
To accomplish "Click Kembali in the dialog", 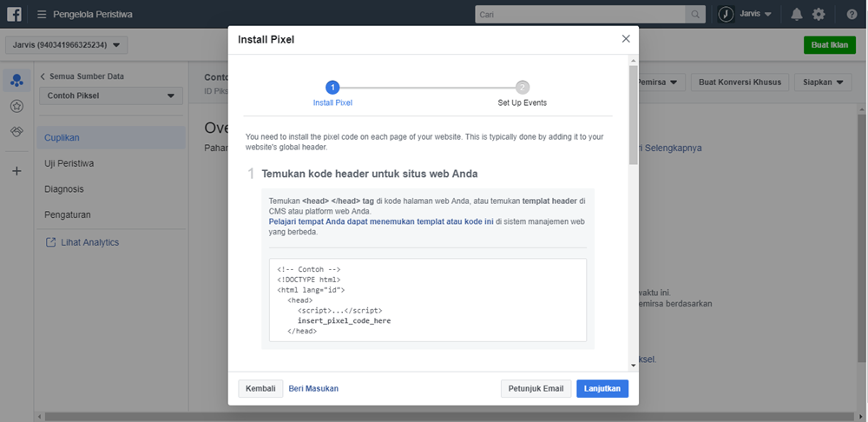I will pos(260,388).
